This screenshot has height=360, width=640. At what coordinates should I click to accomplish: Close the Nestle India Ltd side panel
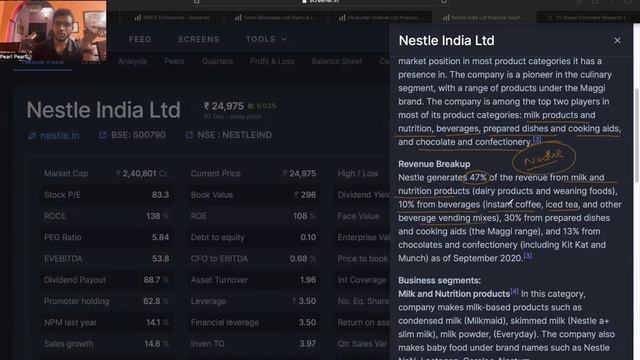pyautogui.click(x=617, y=40)
